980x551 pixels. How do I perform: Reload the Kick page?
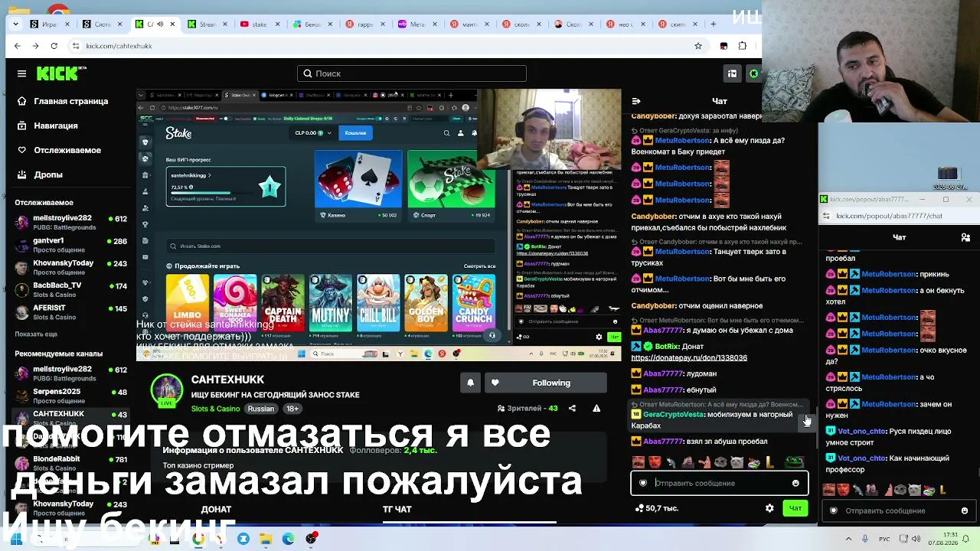click(54, 46)
